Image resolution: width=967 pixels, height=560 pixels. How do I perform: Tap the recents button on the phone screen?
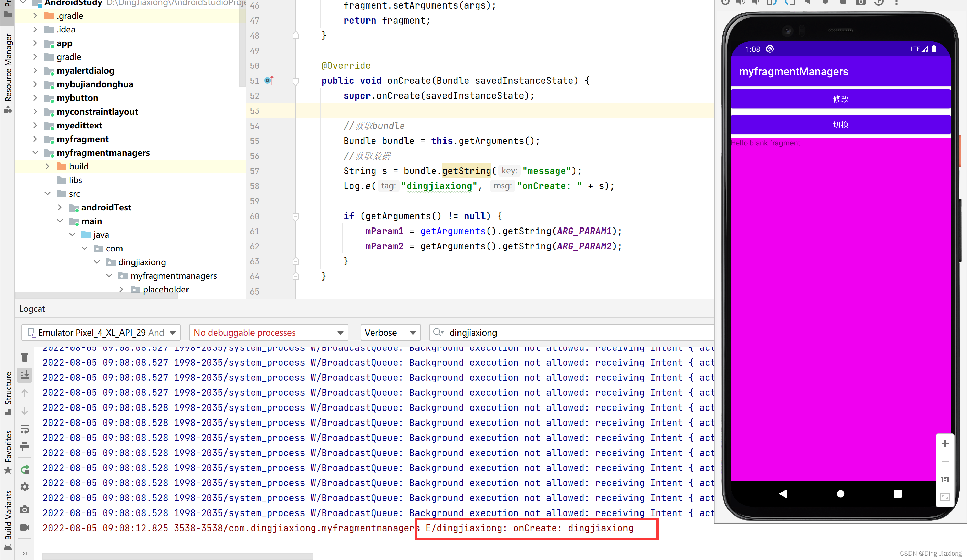click(x=898, y=494)
